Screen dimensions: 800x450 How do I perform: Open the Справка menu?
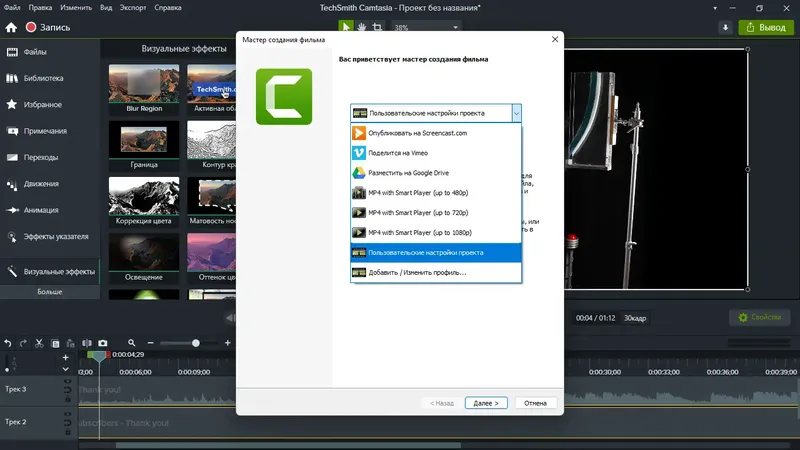pyautogui.click(x=168, y=8)
